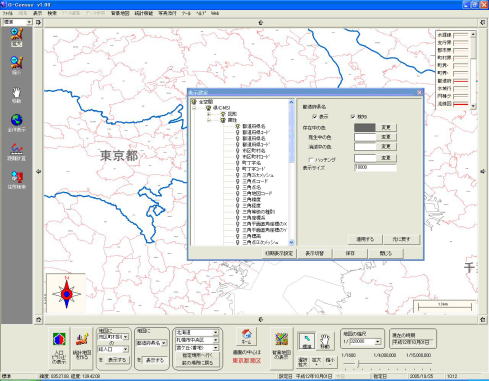Image resolution: width=489 pixels, height=381 pixels.
Task: Click the 表示切替 button in the dialog
Action: click(x=315, y=253)
